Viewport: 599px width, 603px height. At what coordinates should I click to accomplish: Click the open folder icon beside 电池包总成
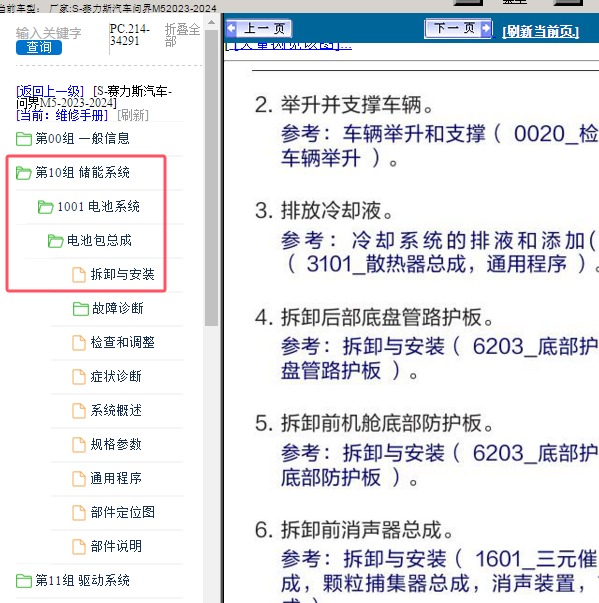pyautogui.click(x=55, y=241)
